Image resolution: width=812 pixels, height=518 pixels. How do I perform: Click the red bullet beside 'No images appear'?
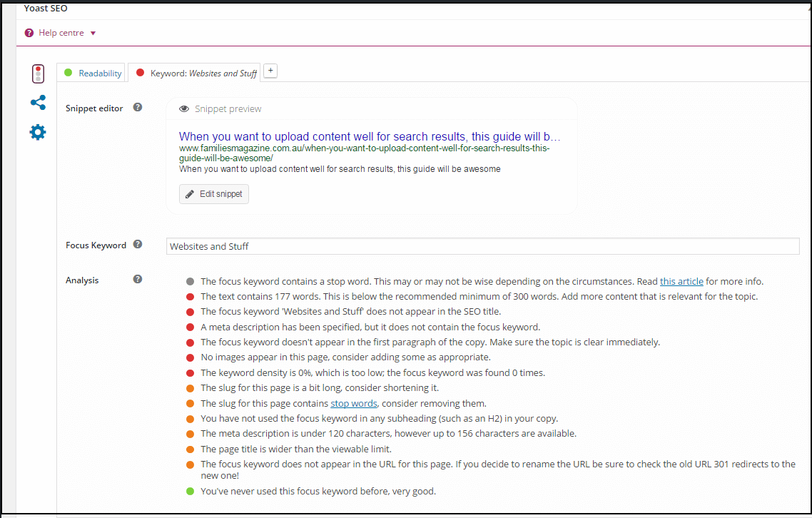[190, 357]
